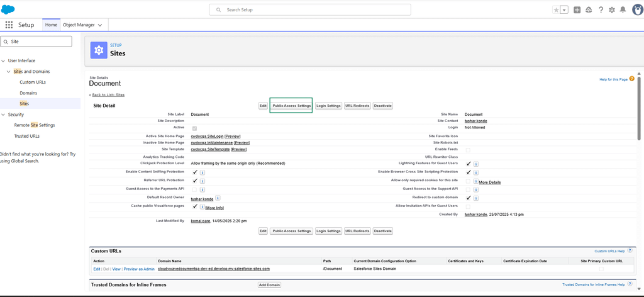The image size is (644, 297).
Task: Click info icon for Lightning Features for Guest Users
Action: point(475,164)
